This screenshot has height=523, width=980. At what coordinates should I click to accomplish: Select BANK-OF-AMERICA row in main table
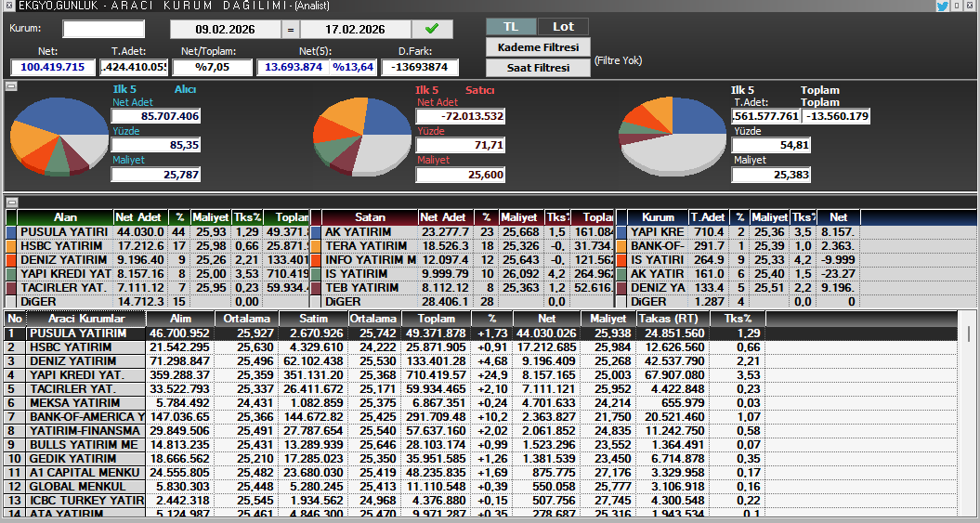pyautogui.click(x=480, y=417)
